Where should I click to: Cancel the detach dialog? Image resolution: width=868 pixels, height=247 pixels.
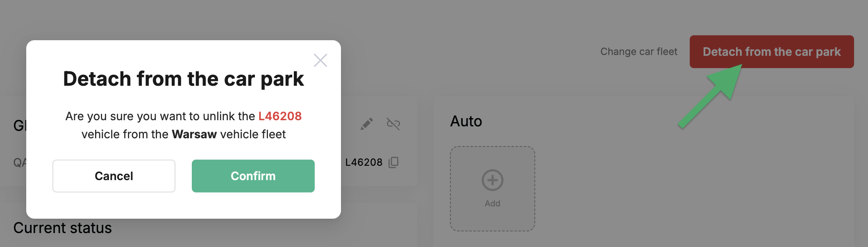tap(114, 176)
